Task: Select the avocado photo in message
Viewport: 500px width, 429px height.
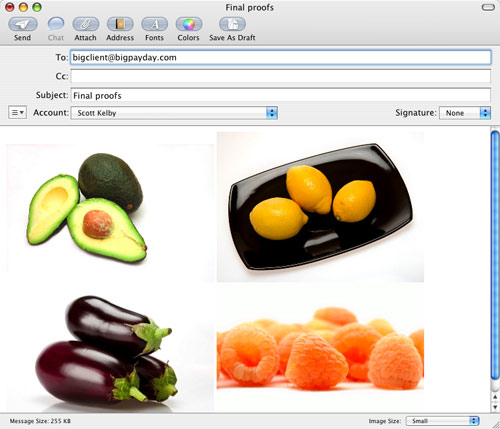Action: [110, 208]
